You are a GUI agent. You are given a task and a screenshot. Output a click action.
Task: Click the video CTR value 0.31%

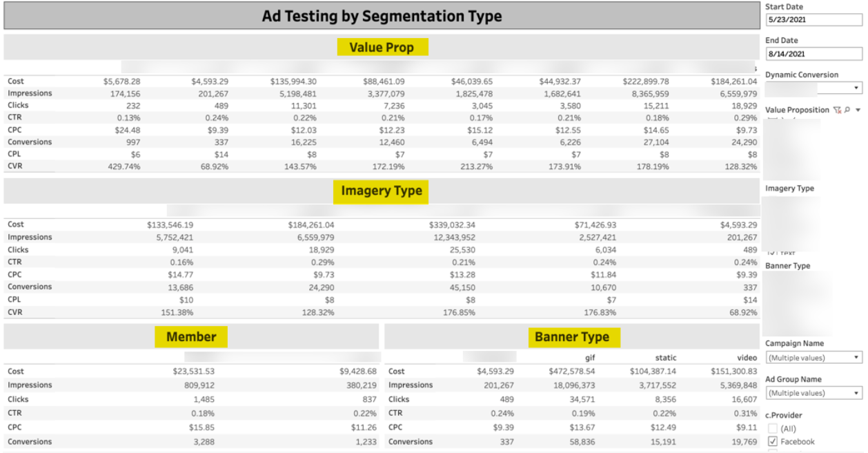point(746,413)
